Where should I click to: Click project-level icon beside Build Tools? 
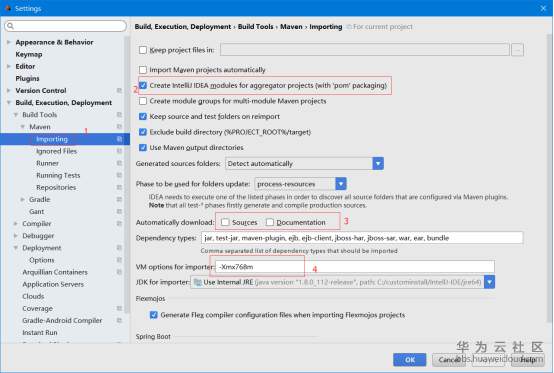(119, 114)
